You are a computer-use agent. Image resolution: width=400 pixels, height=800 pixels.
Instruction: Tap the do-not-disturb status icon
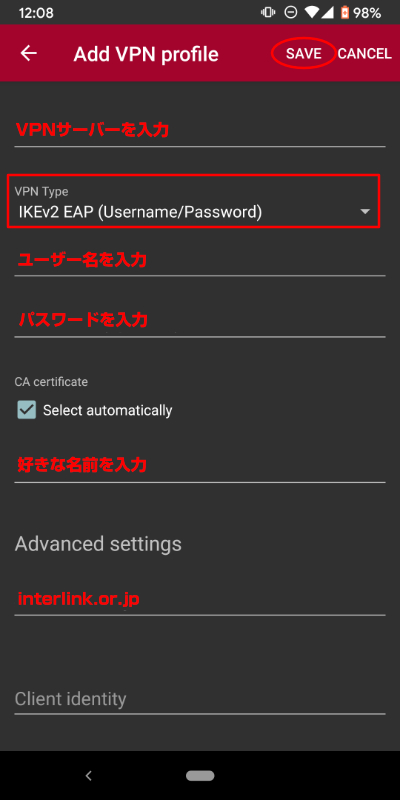(x=291, y=13)
